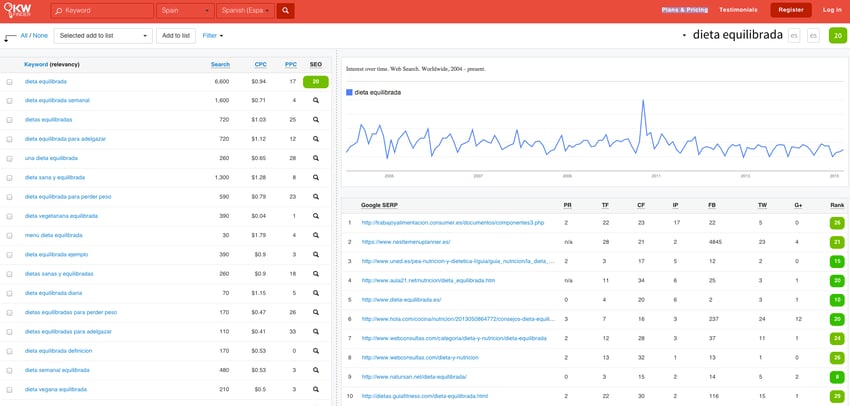Tick checkbox for dieta sana y equilibrada

(9, 178)
